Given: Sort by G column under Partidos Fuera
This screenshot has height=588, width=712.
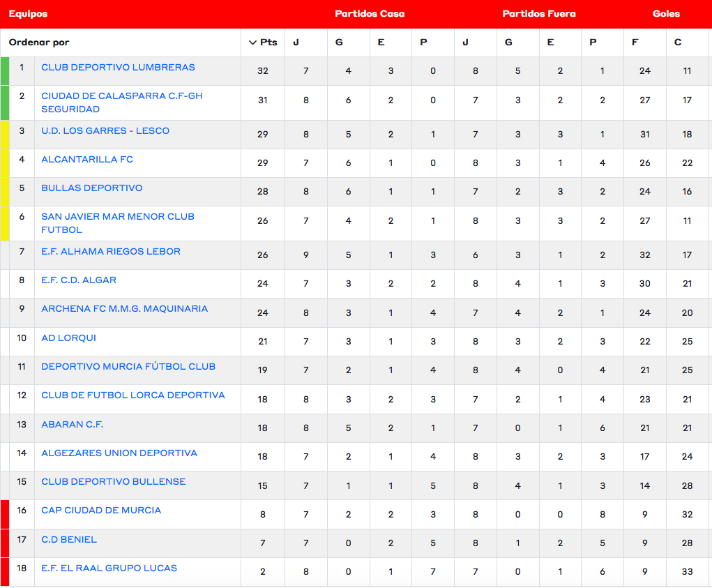Looking at the screenshot, I should coord(508,43).
